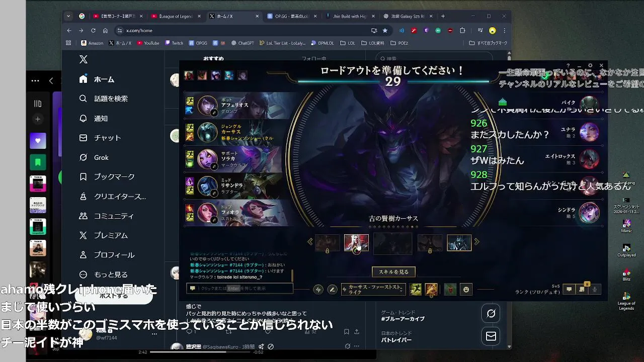This screenshot has height=362, width=644.
Task: Open rune page dropdown カーサス - ファーストストライク
Action: (x=373, y=290)
